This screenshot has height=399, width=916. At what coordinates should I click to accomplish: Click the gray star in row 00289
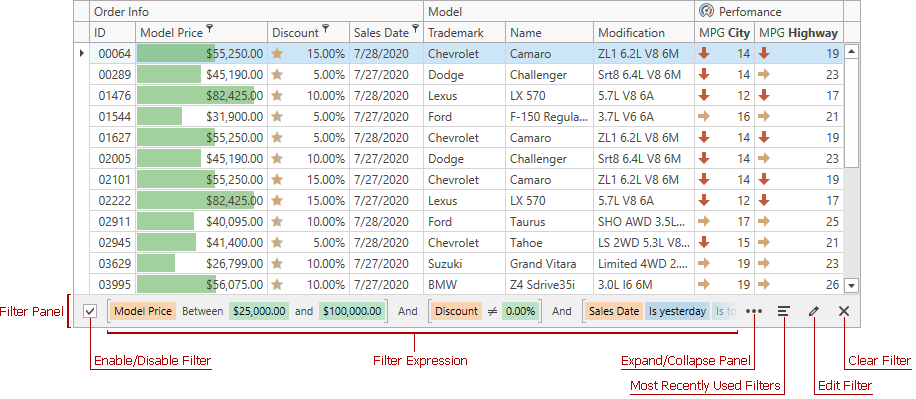click(x=277, y=75)
